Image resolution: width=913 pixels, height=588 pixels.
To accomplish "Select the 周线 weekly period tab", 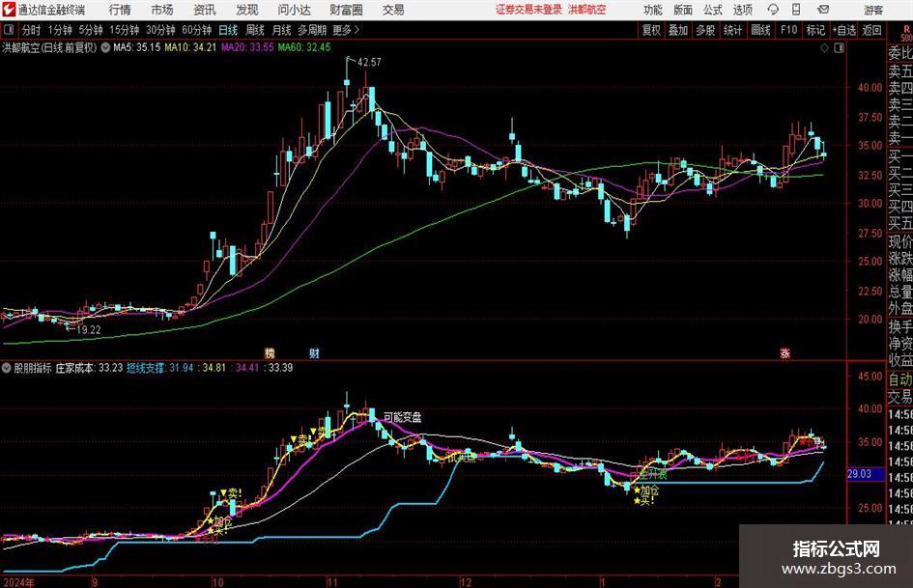I will point(255,30).
